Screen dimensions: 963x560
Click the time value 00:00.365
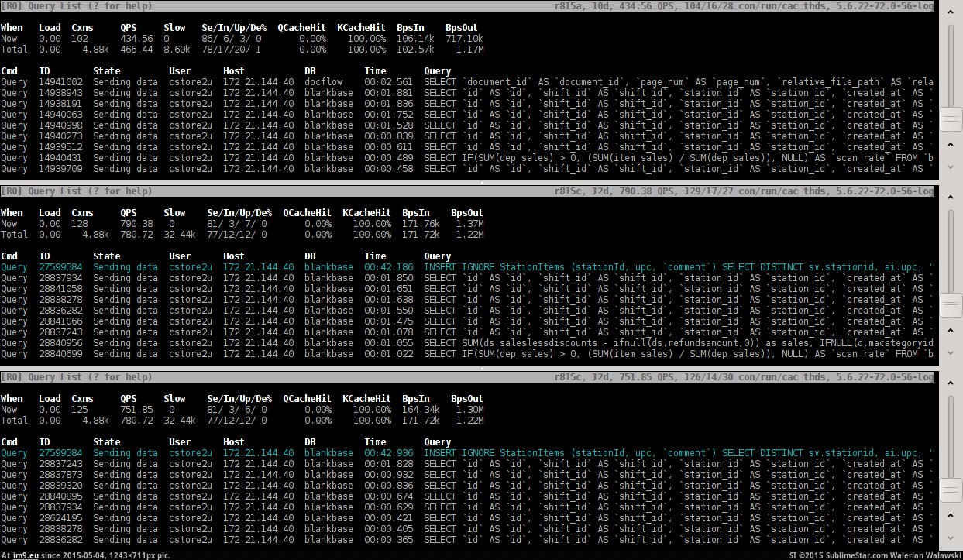pyautogui.click(x=389, y=539)
